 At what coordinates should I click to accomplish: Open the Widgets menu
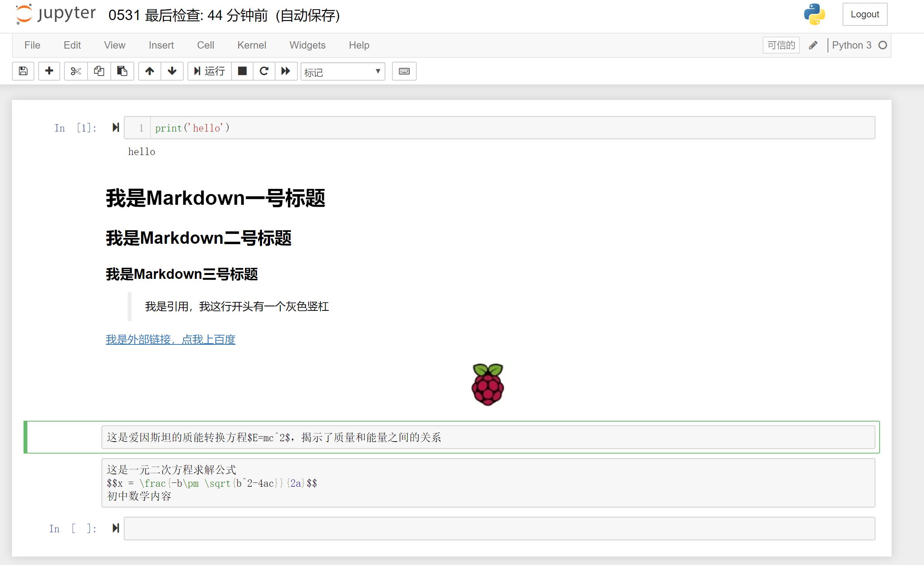pos(307,45)
